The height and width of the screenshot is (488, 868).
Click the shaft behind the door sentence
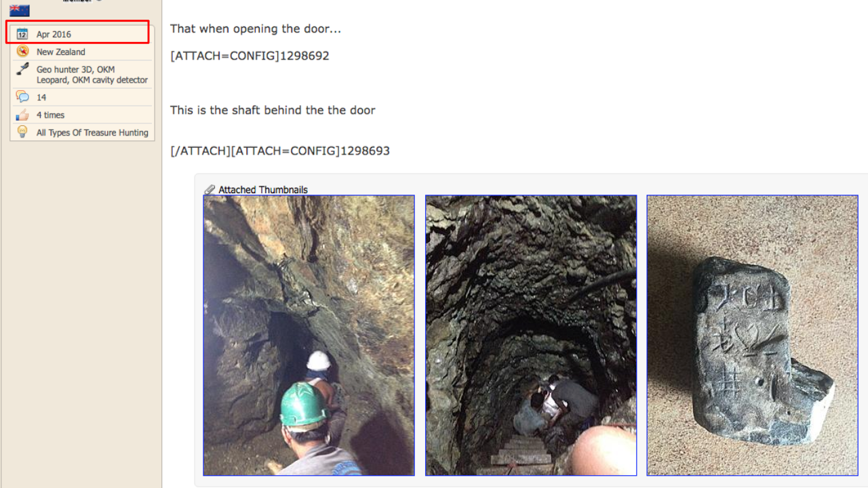[x=273, y=110]
